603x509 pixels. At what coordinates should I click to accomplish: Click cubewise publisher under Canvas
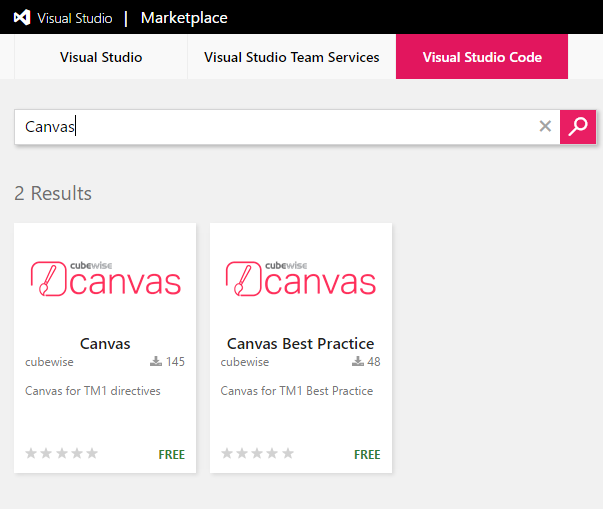click(x=49, y=362)
